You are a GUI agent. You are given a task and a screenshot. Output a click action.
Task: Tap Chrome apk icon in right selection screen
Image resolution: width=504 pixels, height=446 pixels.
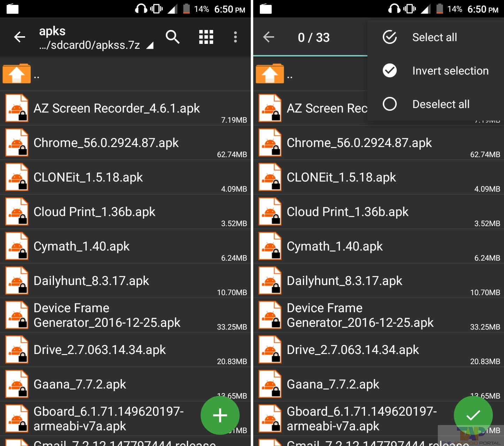coord(270,143)
